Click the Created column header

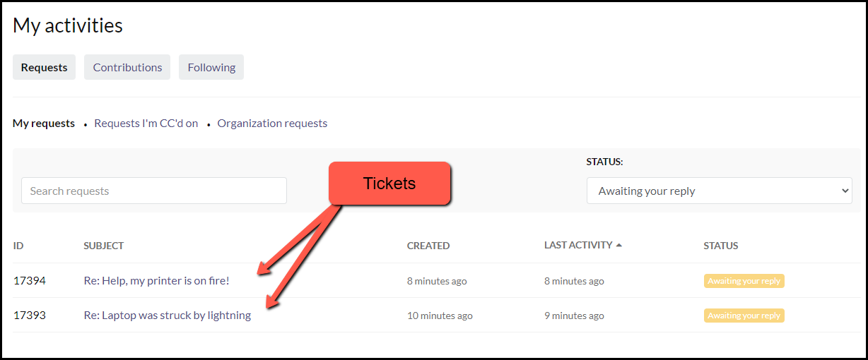(x=428, y=246)
